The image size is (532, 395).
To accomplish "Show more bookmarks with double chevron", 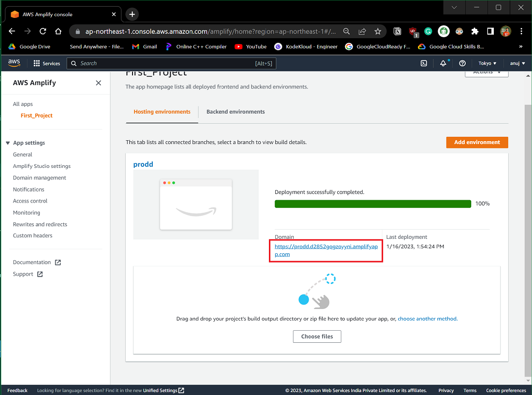I will coord(521,46).
